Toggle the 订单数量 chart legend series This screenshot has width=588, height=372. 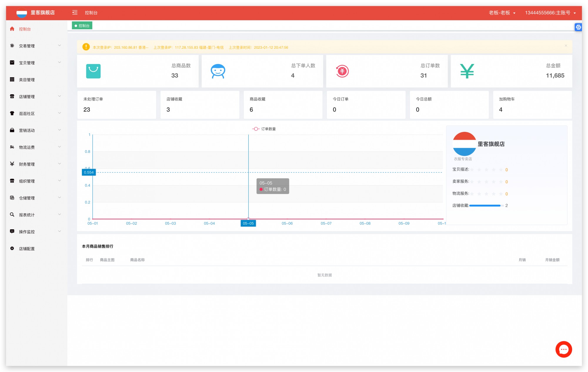[264, 129]
